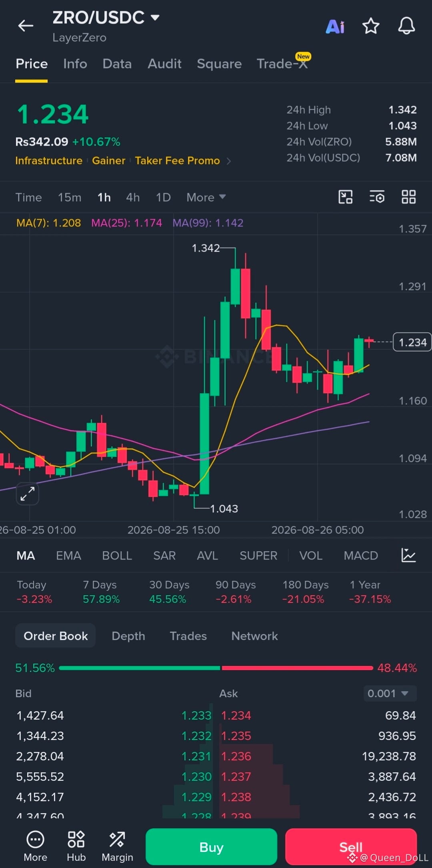Tap the green Buy button
The height and width of the screenshot is (868, 432).
point(211,847)
